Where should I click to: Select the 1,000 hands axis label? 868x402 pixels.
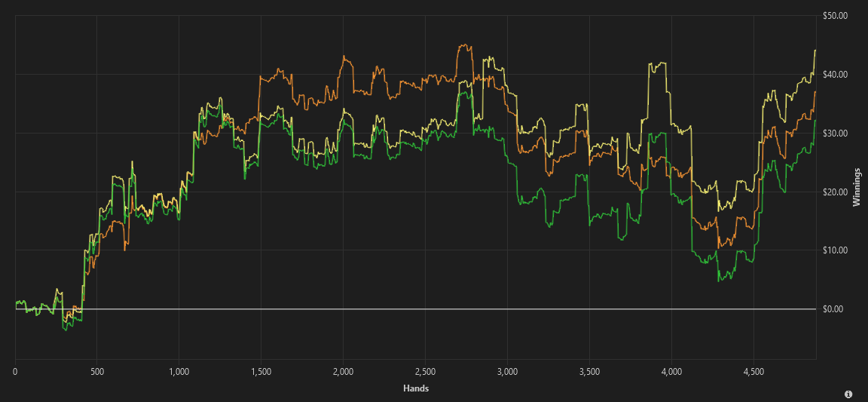pos(179,371)
